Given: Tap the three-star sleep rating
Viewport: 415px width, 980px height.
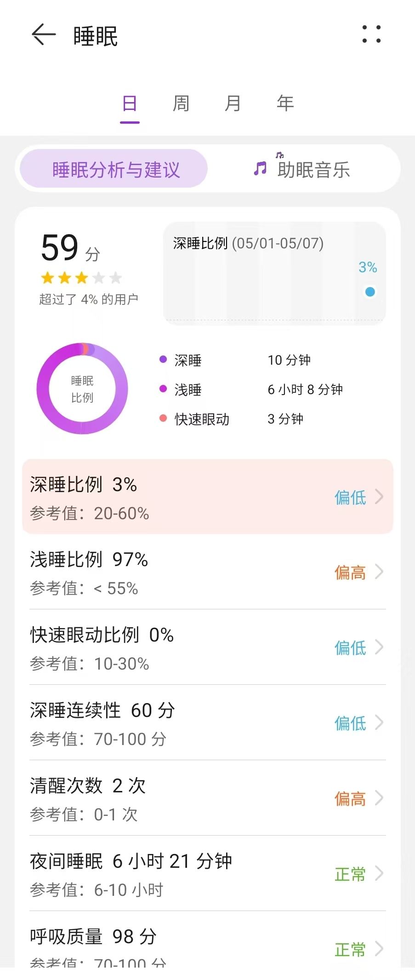Looking at the screenshot, I should (x=81, y=278).
